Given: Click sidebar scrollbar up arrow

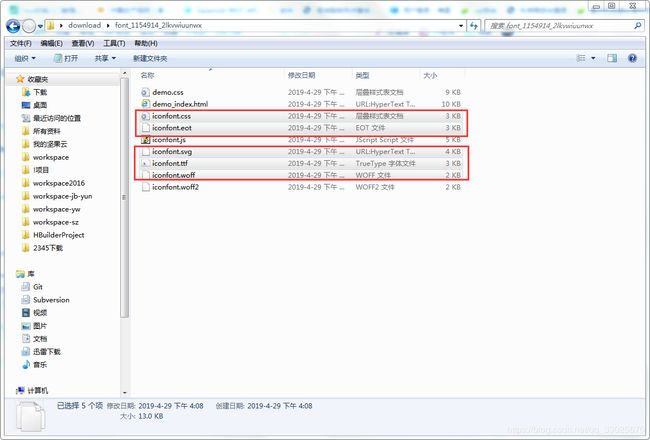Looking at the screenshot, I should click(x=125, y=74).
